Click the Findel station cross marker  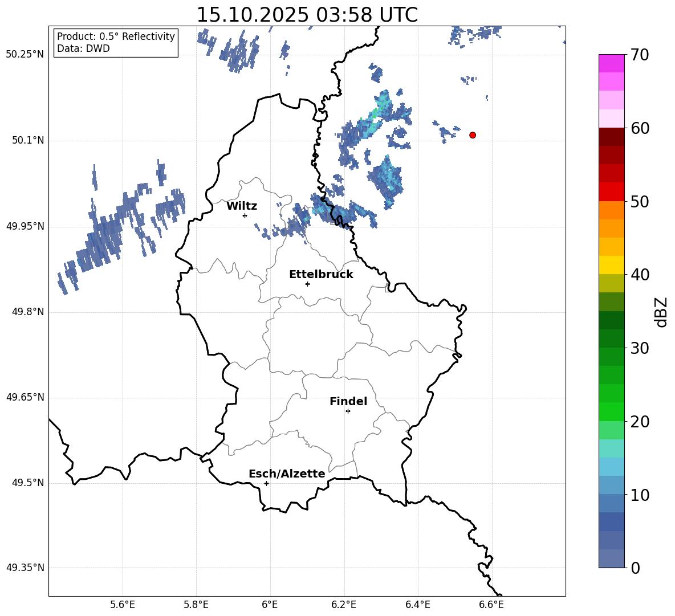pyautogui.click(x=348, y=411)
